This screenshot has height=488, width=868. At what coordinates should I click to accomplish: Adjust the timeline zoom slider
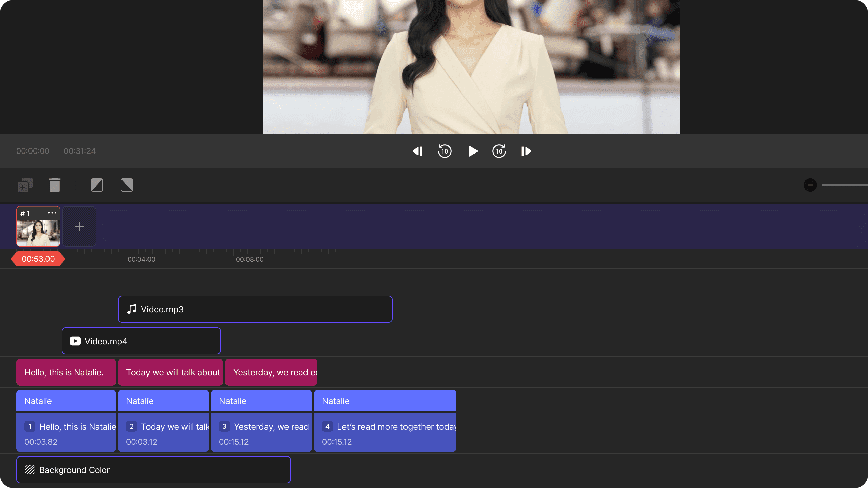[x=844, y=185]
